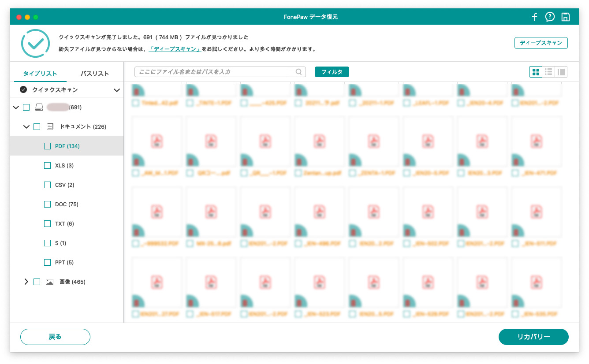
Task: Click the save floppy disk icon
Action: [565, 17]
